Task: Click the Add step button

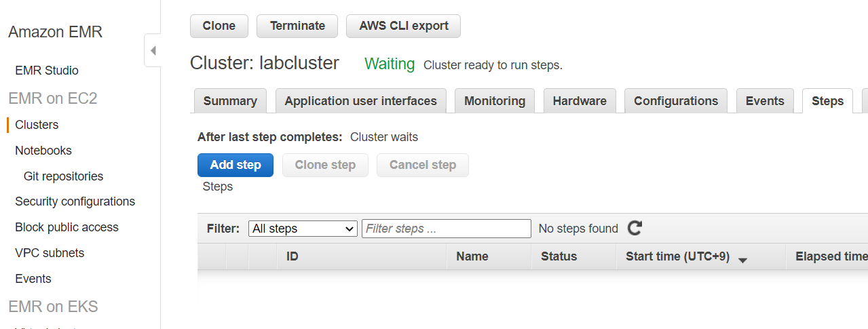Action: click(235, 165)
